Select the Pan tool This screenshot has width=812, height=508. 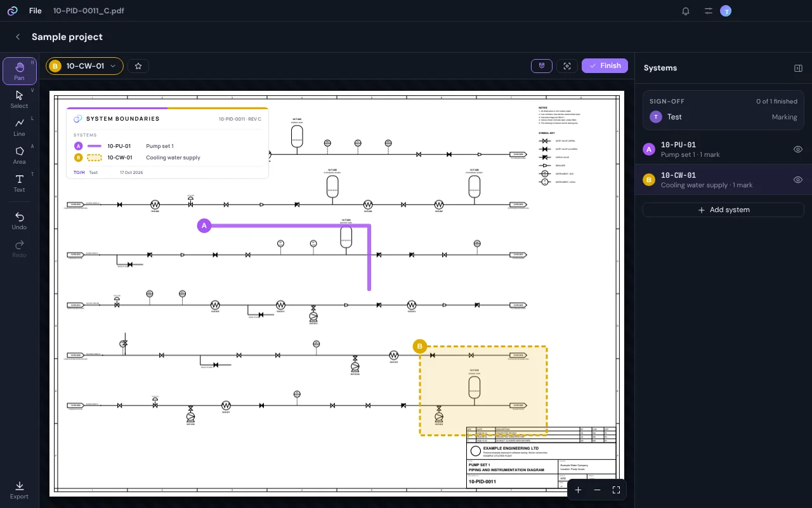point(20,71)
